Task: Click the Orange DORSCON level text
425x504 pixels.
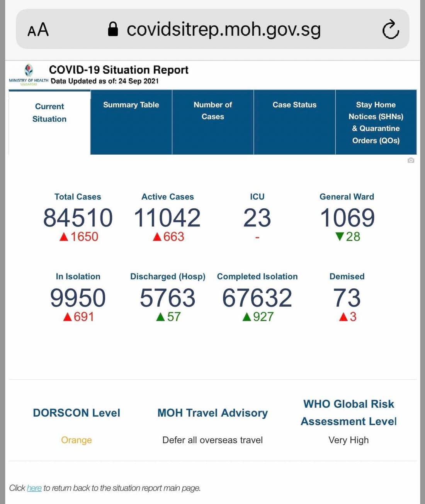Action: coord(76,440)
